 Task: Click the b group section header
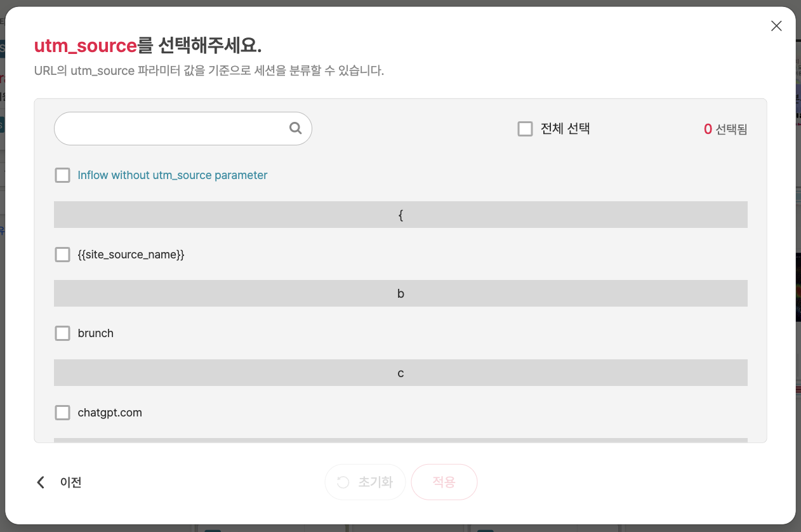(x=400, y=293)
